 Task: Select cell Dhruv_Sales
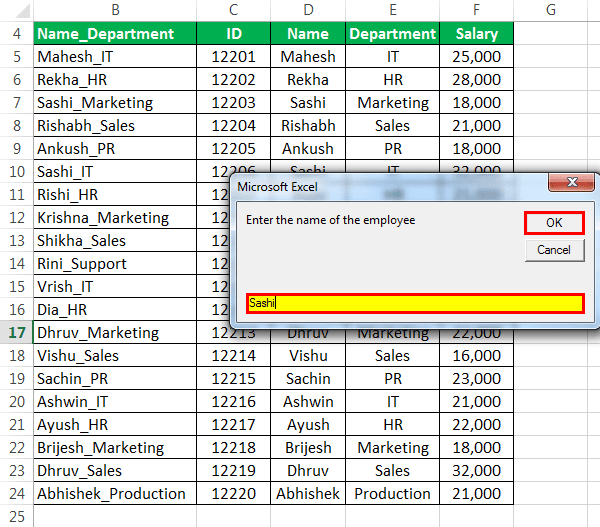(115, 470)
